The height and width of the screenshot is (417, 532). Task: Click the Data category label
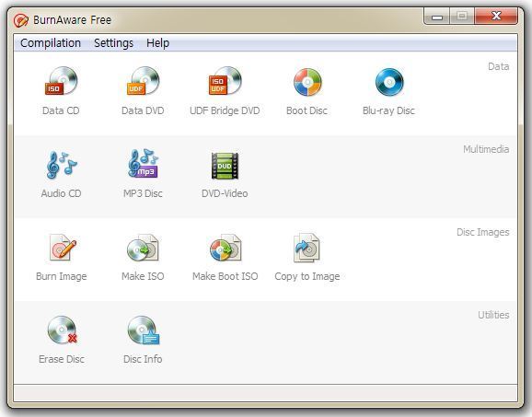pyautogui.click(x=499, y=66)
